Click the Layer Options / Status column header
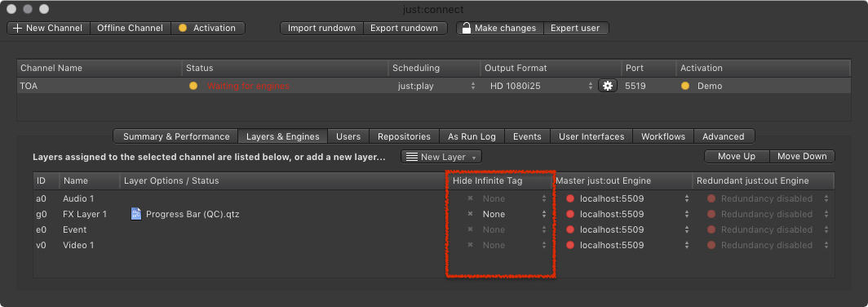 (284, 180)
